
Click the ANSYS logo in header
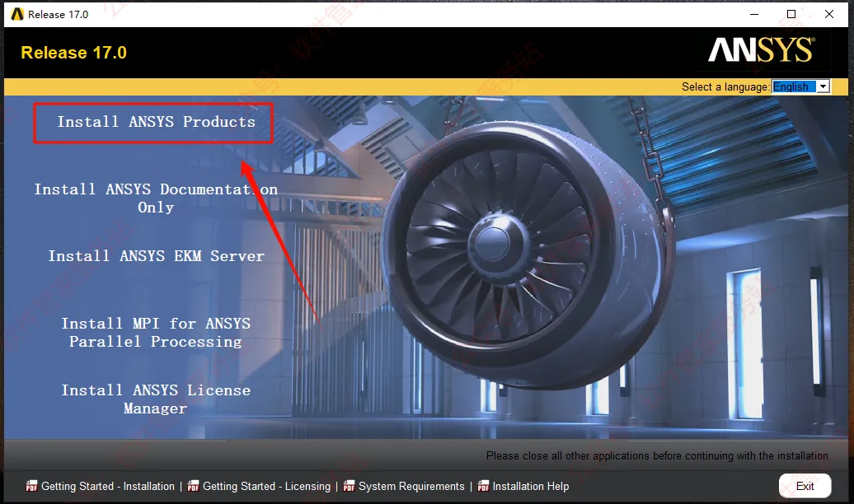[762, 50]
